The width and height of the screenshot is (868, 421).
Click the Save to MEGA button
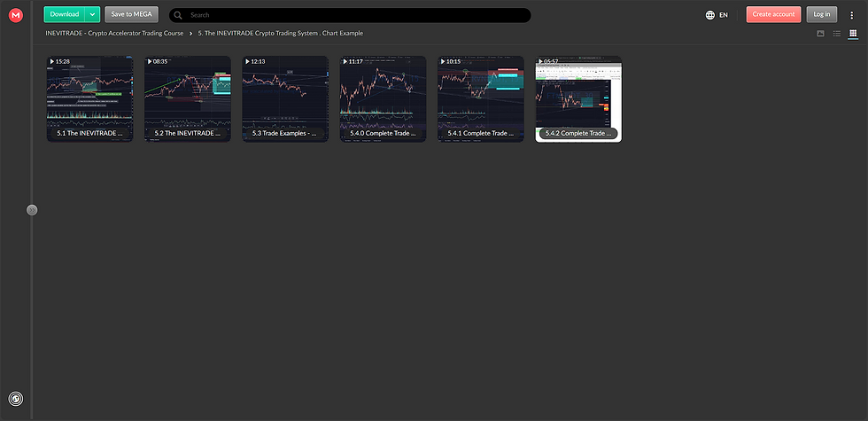pos(131,14)
